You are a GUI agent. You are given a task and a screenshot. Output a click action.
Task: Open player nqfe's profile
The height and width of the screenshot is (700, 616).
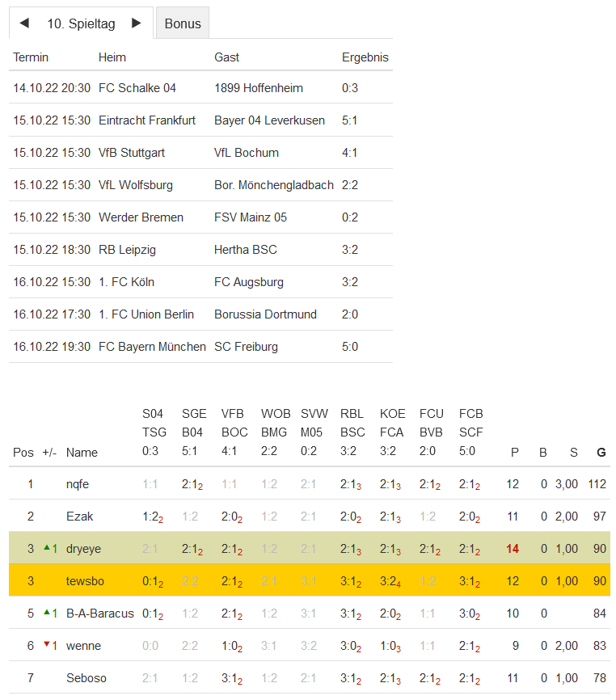78,484
